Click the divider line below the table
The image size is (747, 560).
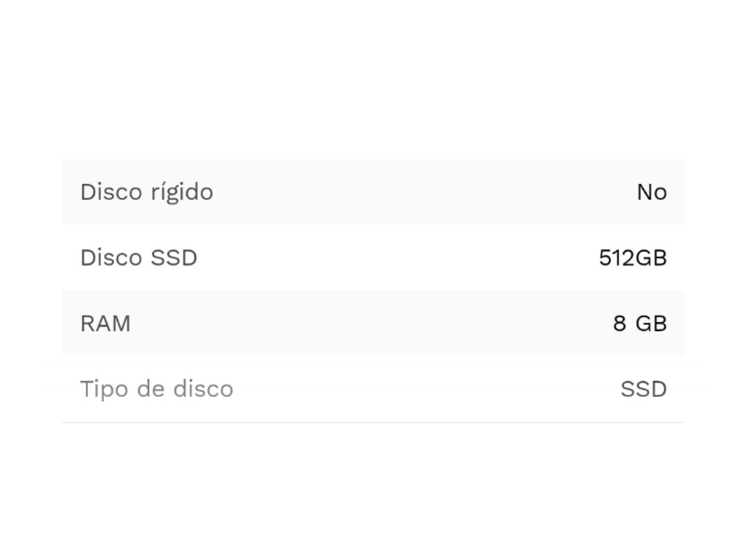(x=373, y=422)
